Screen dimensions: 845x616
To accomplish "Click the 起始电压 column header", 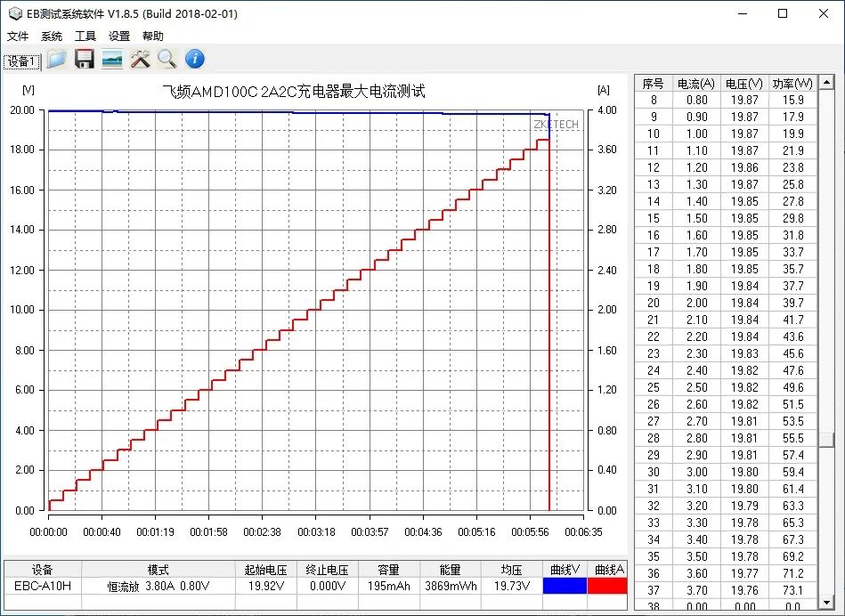I will (266, 570).
